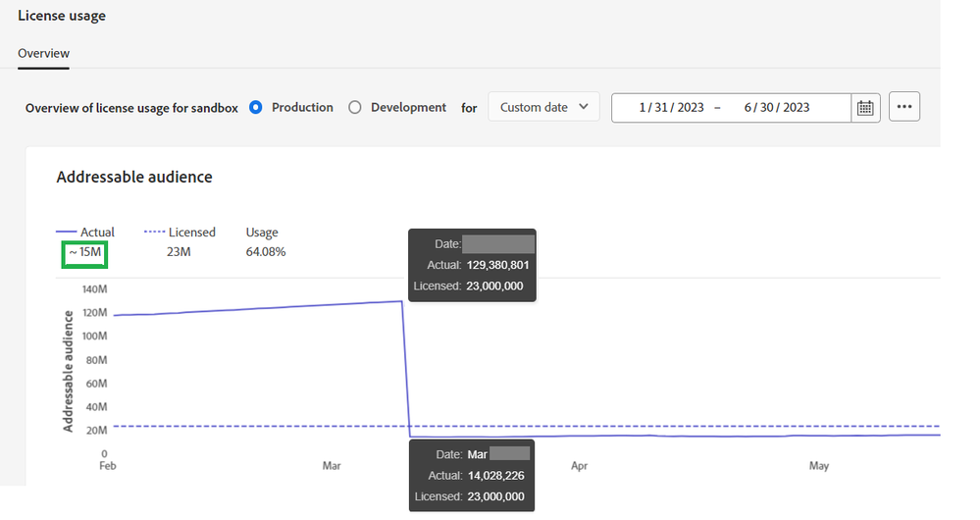This screenshot has width=980, height=520.
Task: Click the Mar label on the chart axis
Action: click(332, 466)
